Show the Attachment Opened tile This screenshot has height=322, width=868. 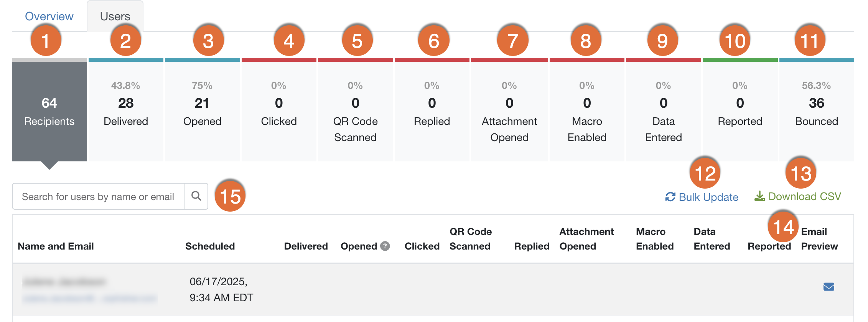tap(509, 111)
